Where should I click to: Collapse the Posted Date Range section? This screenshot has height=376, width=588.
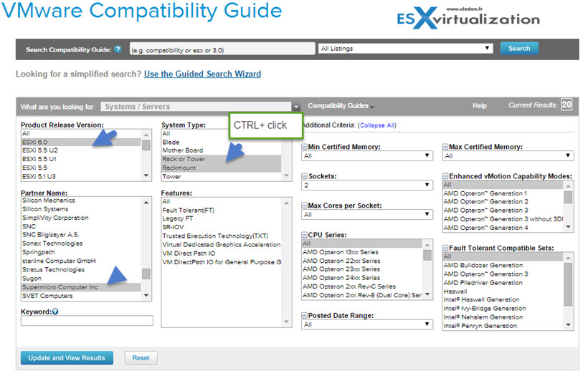click(305, 315)
